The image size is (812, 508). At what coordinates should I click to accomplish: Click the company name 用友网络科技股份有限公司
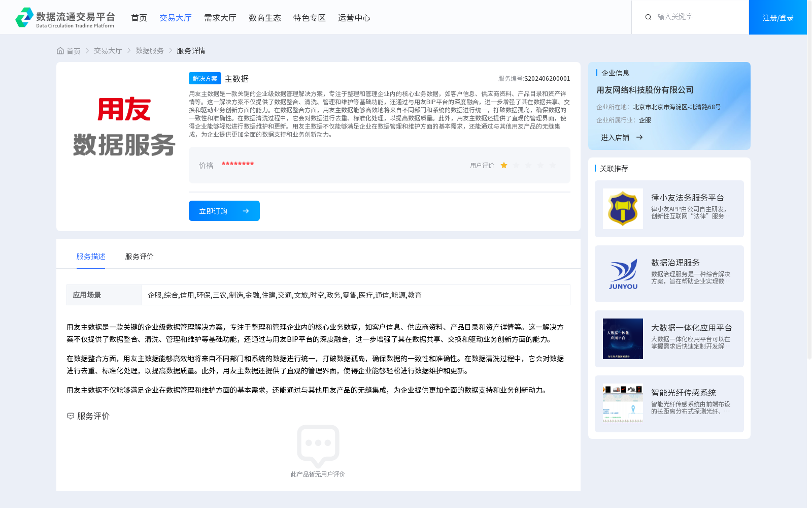click(x=645, y=90)
